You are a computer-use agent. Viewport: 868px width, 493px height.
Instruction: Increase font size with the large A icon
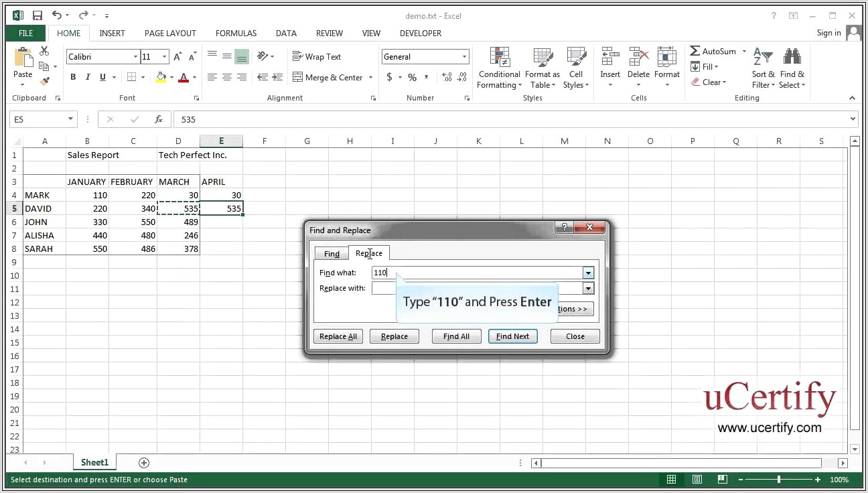[x=177, y=57]
